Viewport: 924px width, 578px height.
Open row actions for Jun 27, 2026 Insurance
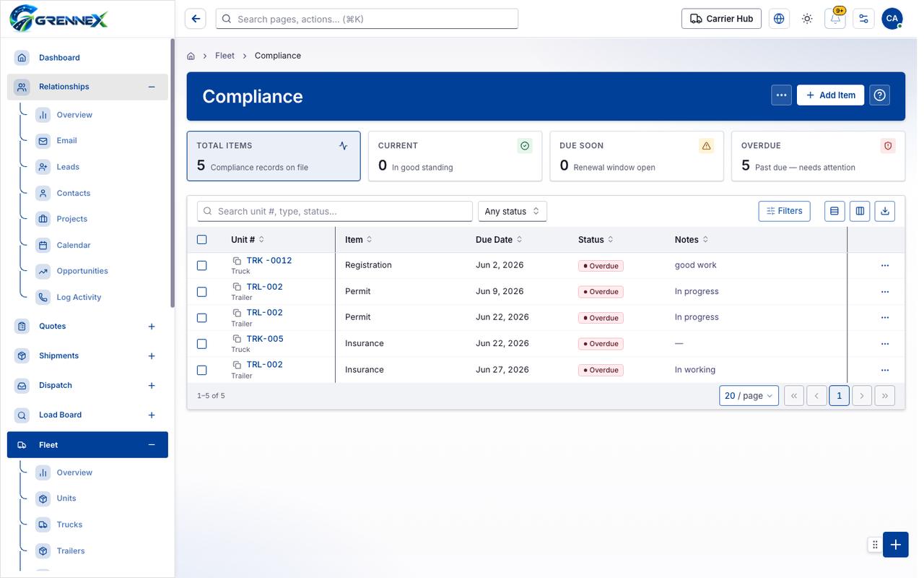(885, 370)
